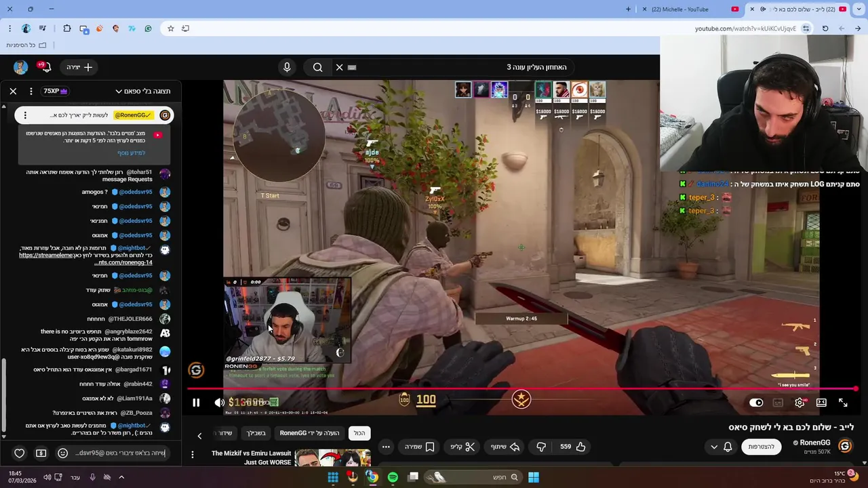The width and height of the screenshot is (868, 488).
Task: Click the 'למידע נוסף' learn more link
Action: tap(131, 153)
